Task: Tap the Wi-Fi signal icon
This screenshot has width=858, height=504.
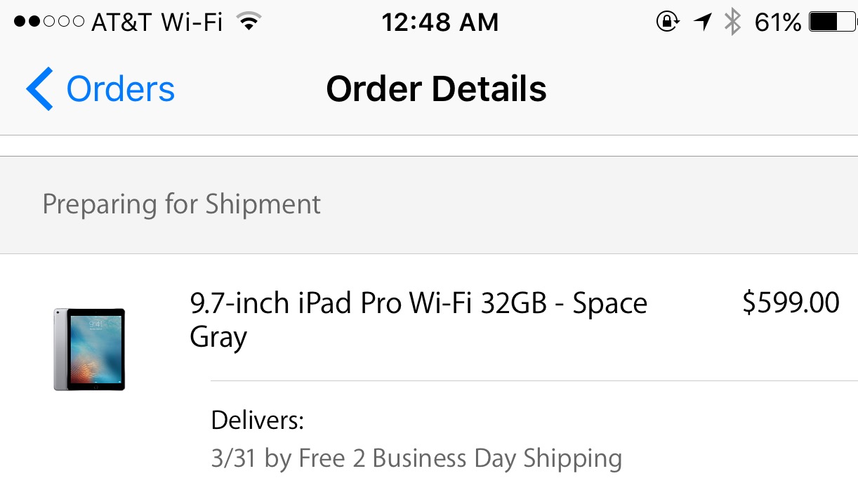Action: (246, 22)
